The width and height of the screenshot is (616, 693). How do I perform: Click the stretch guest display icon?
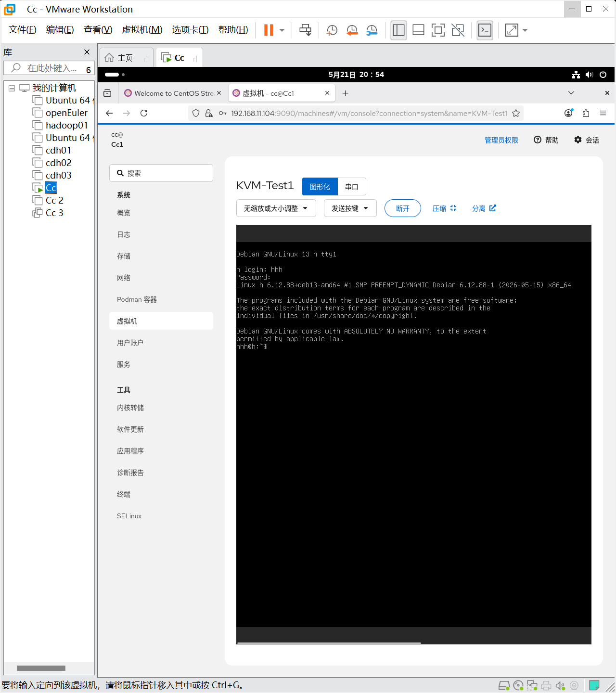pyautogui.click(x=512, y=30)
